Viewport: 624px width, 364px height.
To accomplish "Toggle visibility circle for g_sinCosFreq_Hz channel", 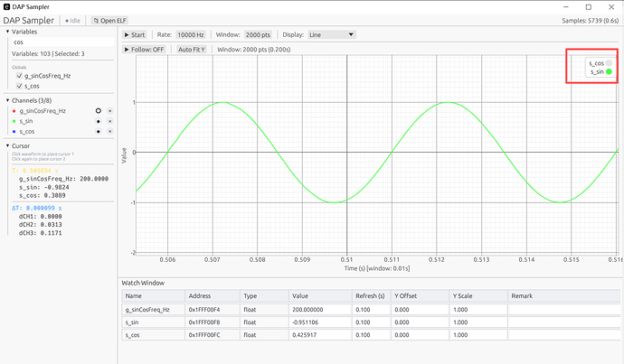I will tap(99, 111).
